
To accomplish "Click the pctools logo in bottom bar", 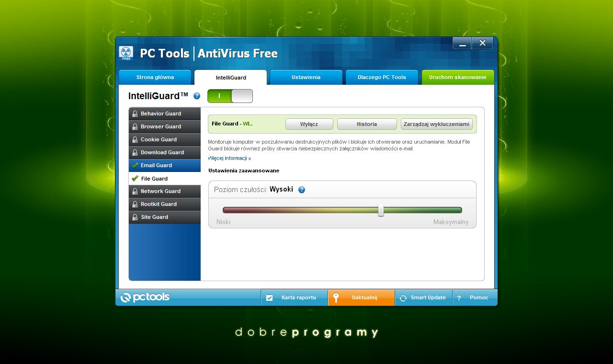I will pos(145,297).
